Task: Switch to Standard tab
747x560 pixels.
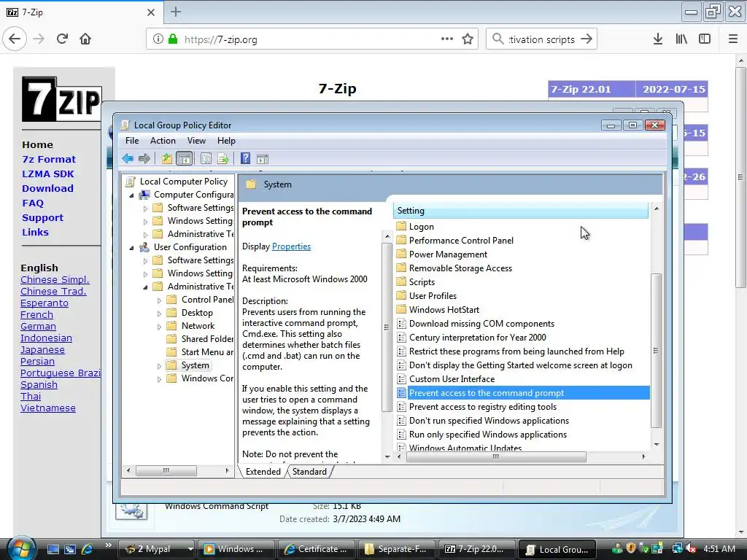Action: [x=309, y=472]
